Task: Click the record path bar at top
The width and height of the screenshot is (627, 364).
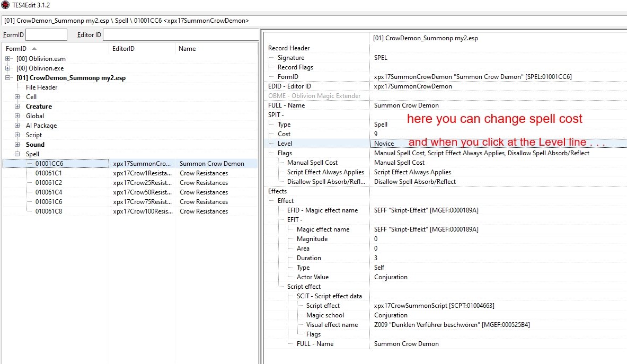Action: click(x=314, y=20)
